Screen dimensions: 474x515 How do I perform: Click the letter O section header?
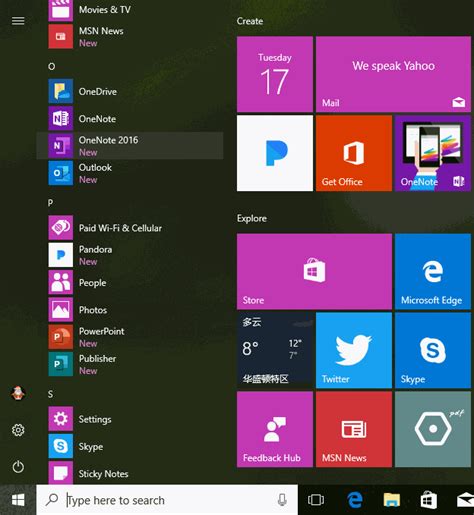click(51, 66)
